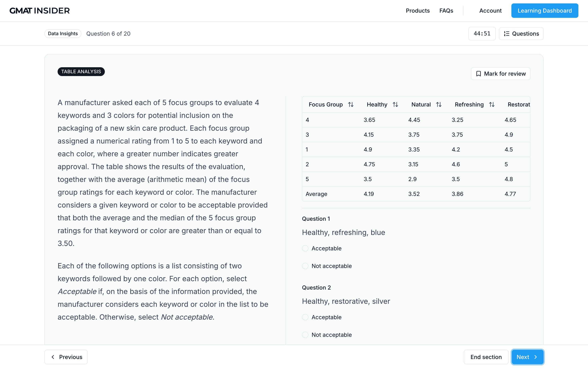
Task: Select Acceptable for Healthy, refreshing, blue
Action: click(x=305, y=248)
